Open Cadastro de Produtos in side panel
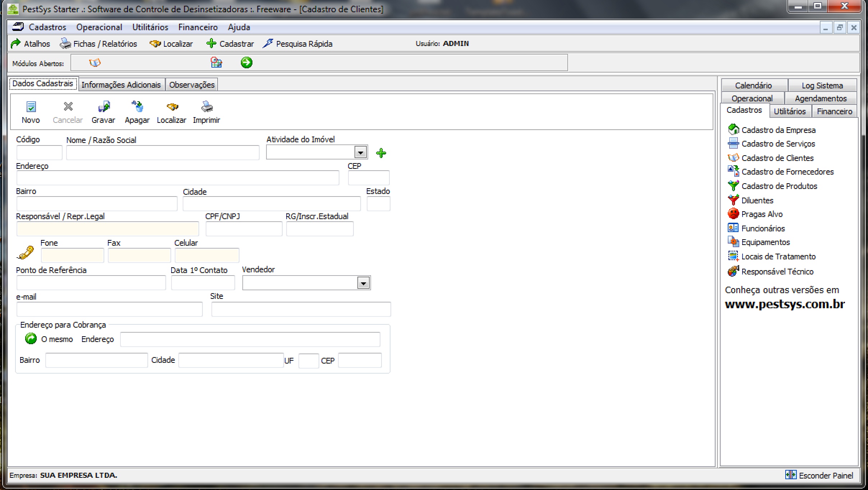The height and width of the screenshot is (490, 868). [772, 186]
